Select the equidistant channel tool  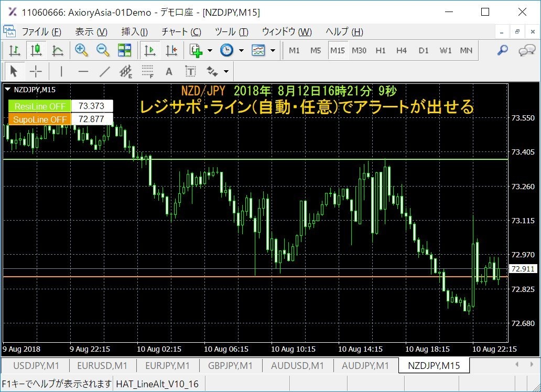click(x=126, y=71)
